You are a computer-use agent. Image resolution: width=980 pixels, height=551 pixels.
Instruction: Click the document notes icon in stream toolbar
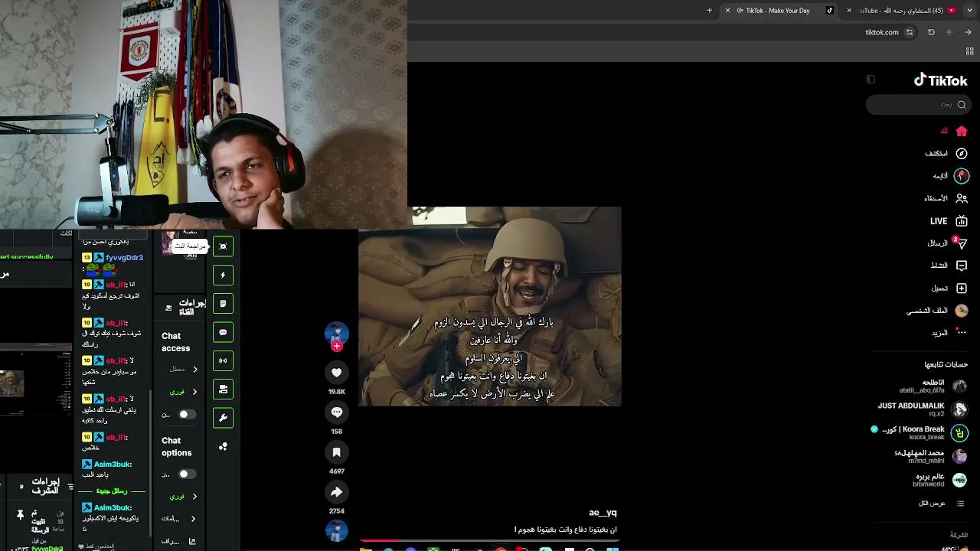point(223,303)
